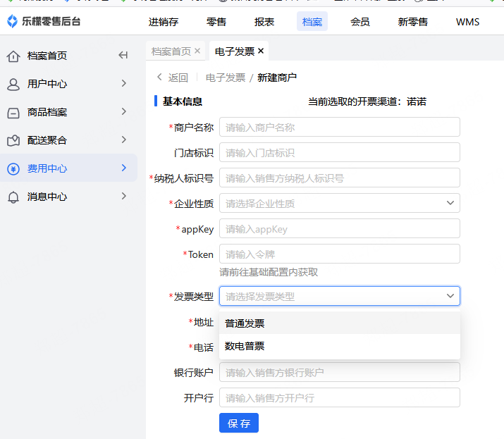The image size is (504, 439).
Task: Collapse the 发票类型 dropdown
Action: (450, 297)
